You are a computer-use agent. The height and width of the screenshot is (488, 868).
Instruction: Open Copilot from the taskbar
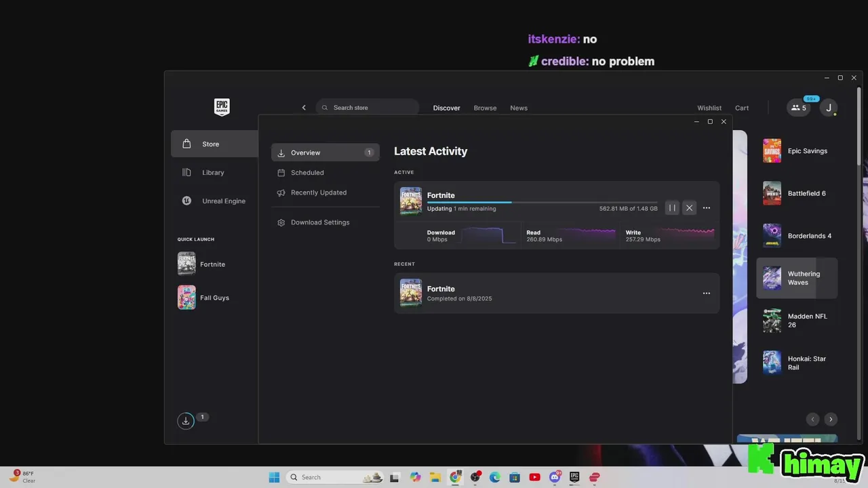click(x=415, y=477)
